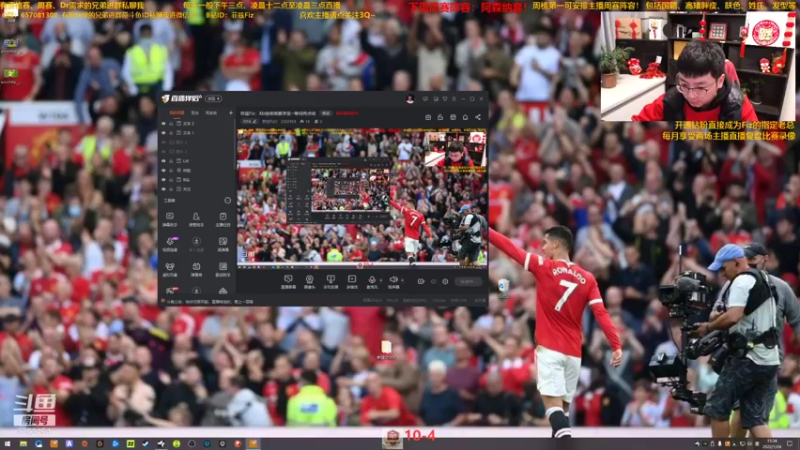Switch to the third scene tab
Viewport: 800px width, 450px height.
coord(211,113)
